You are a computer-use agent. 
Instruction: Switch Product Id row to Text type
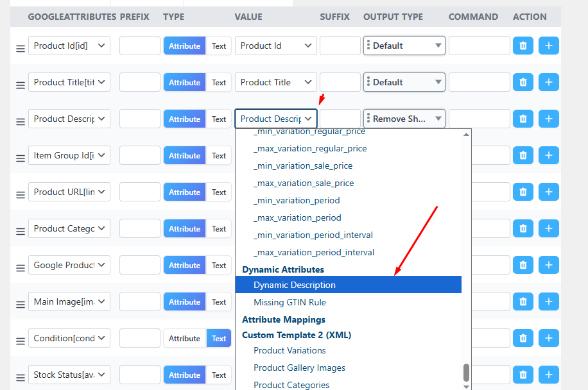218,46
